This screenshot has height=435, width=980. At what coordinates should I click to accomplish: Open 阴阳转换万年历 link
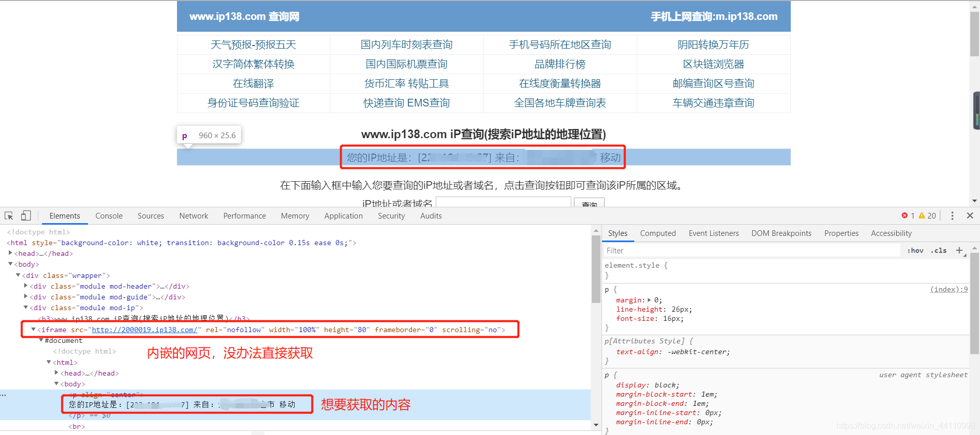coord(714,45)
